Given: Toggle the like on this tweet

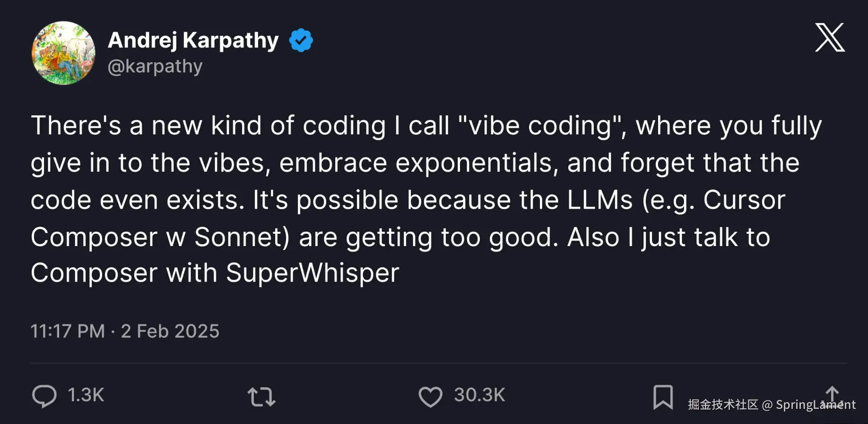Looking at the screenshot, I should click(x=430, y=397).
